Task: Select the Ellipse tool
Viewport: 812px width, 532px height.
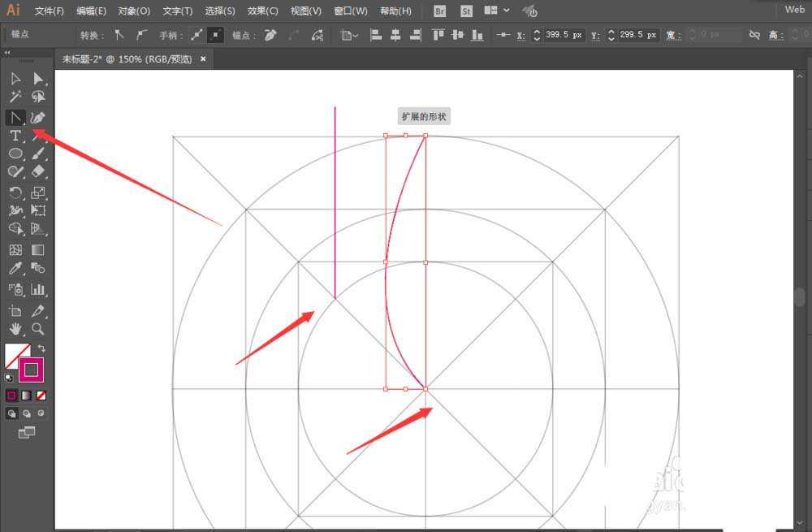Action: point(15,154)
